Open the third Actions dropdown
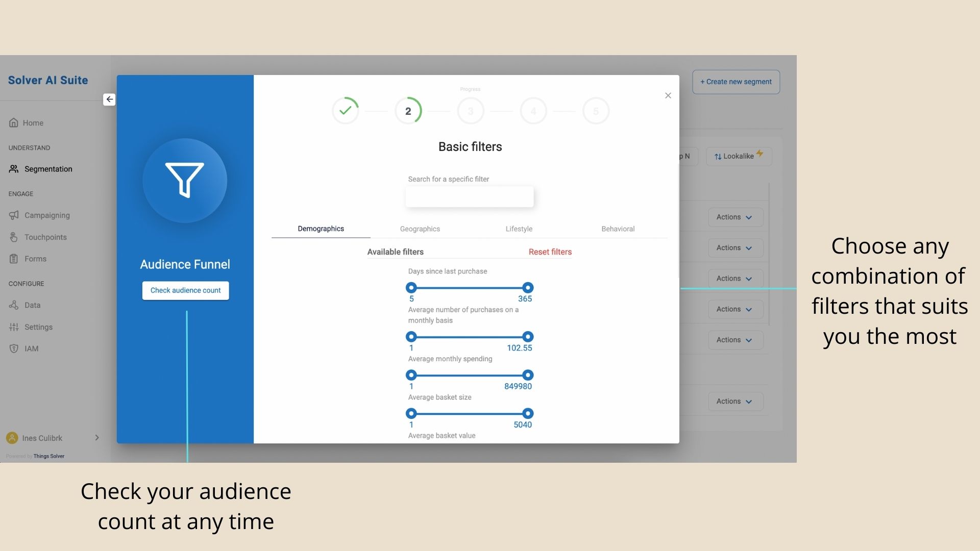The height and width of the screenshot is (551, 980). [x=736, y=279]
